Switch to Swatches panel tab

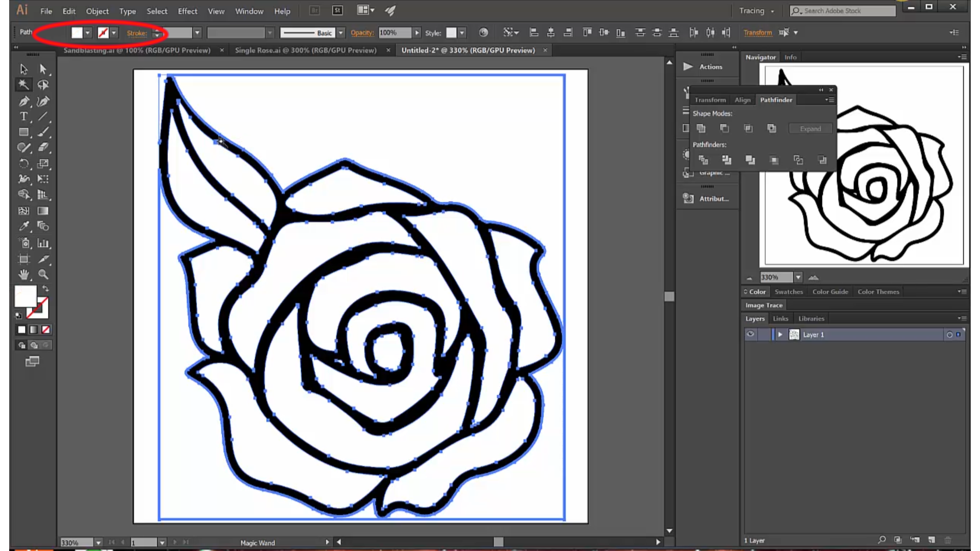click(x=789, y=292)
